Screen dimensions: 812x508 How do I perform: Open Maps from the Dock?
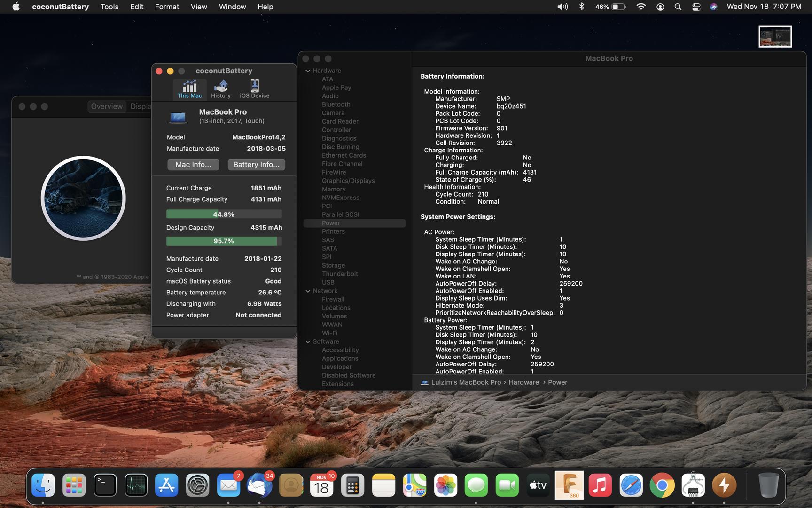pyautogui.click(x=414, y=485)
